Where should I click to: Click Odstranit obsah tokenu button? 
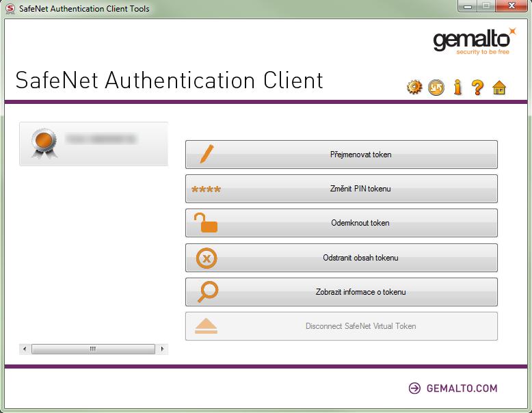(x=341, y=258)
